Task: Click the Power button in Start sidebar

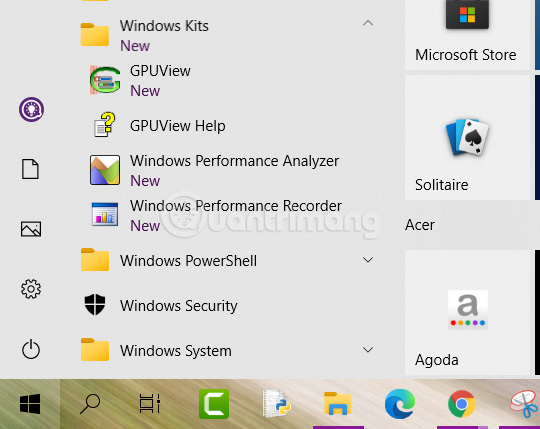Action: click(x=31, y=349)
